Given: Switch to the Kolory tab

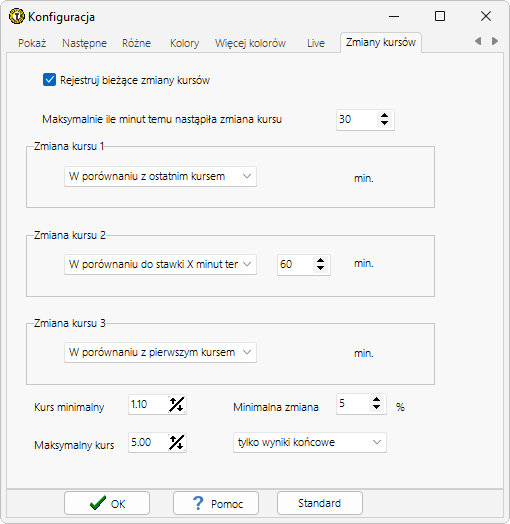Looking at the screenshot, I should pos(184,43).
